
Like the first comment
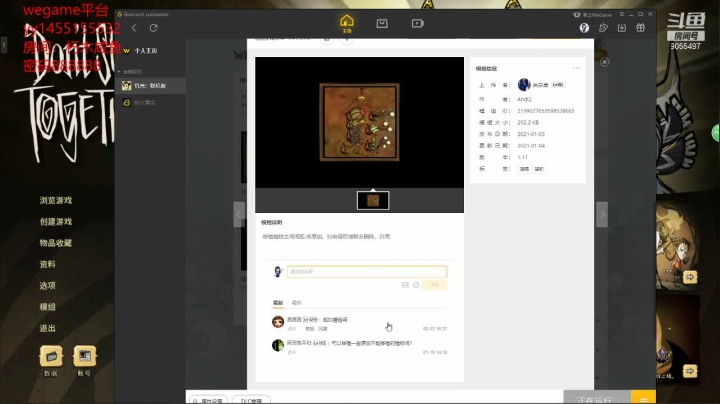click(x=291, y=329)
